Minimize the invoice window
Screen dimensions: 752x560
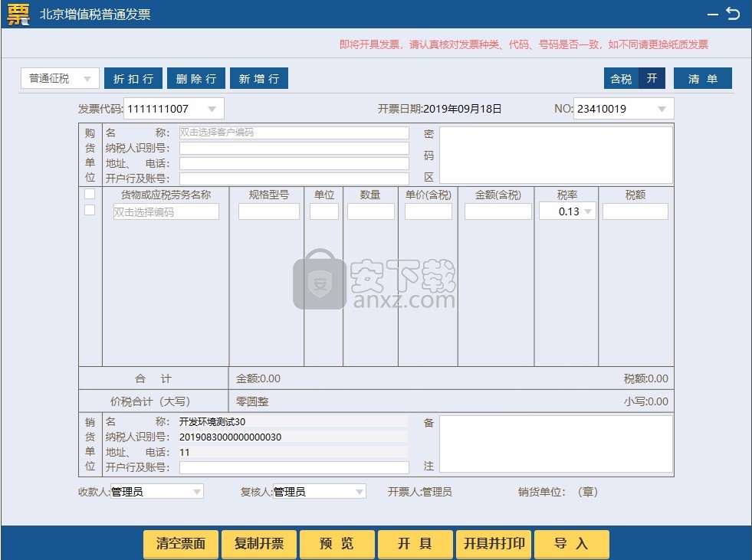[713, 14]
